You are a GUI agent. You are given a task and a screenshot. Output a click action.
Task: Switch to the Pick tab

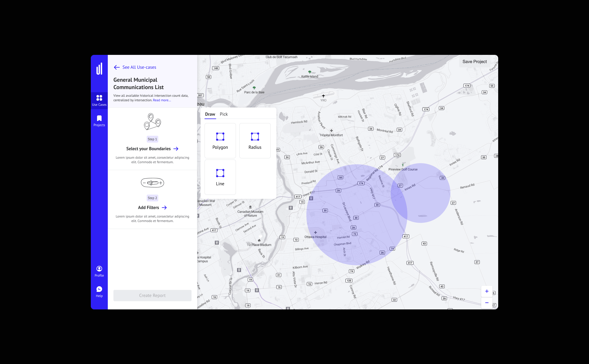[223, 114]
